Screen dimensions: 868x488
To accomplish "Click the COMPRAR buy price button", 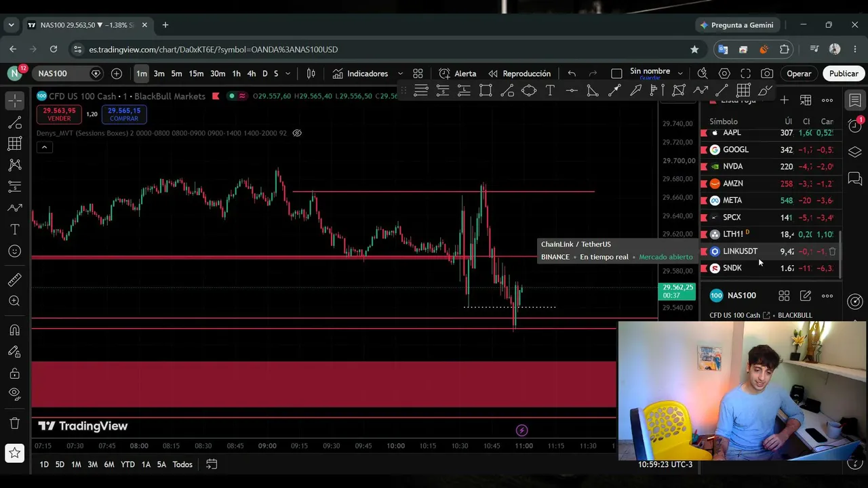I will (123, 114).
